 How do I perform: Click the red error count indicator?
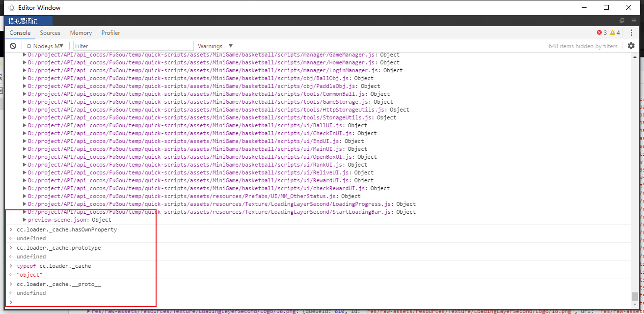coord(602,33)
